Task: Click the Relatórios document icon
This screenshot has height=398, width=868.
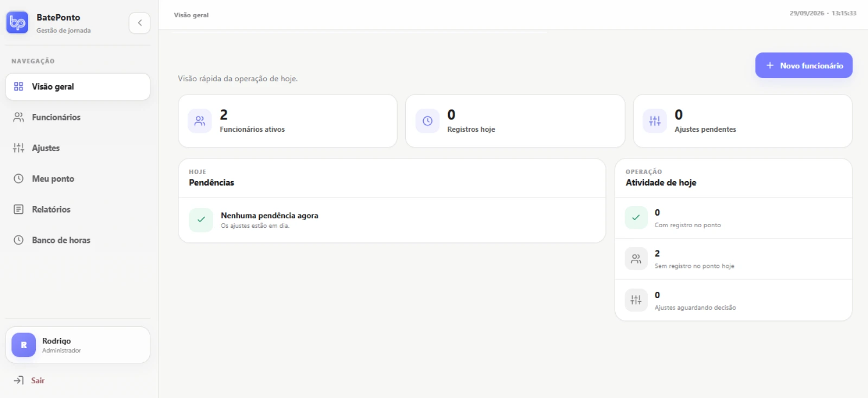Action: tap(18, 209)
